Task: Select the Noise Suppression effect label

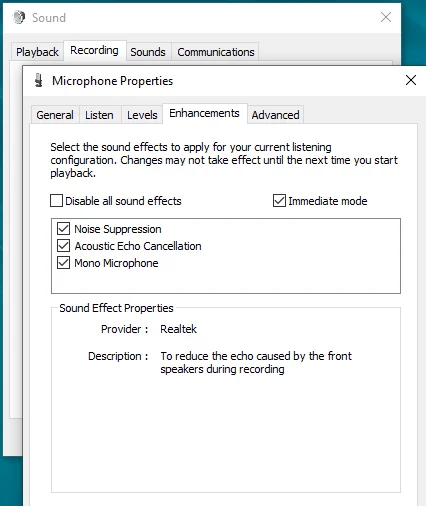Action: coord(118,229)
